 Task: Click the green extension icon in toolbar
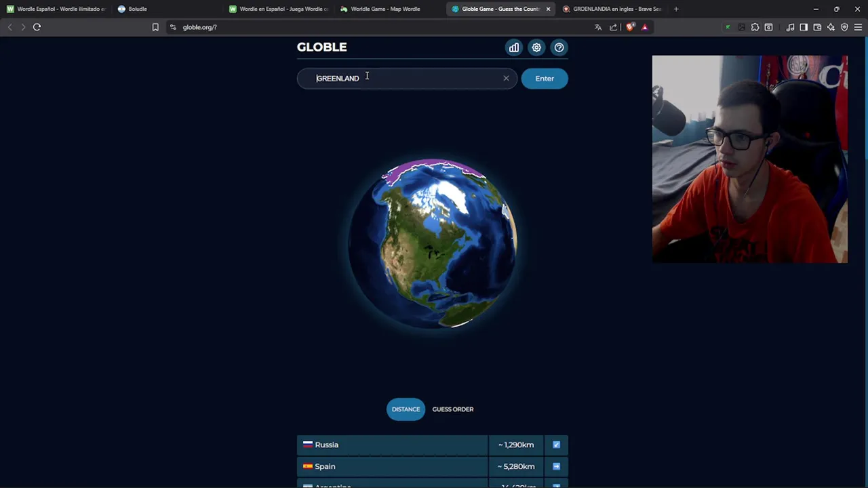(728, 27)
